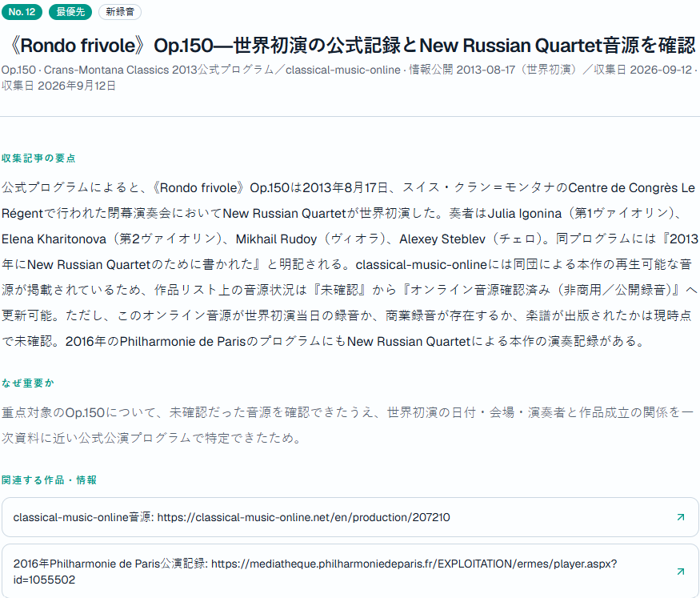The height and width of the screenshot is (598, 700).
Task: Click the Centre de Congrès Le Régent venue text
Action: click(631, 188)
